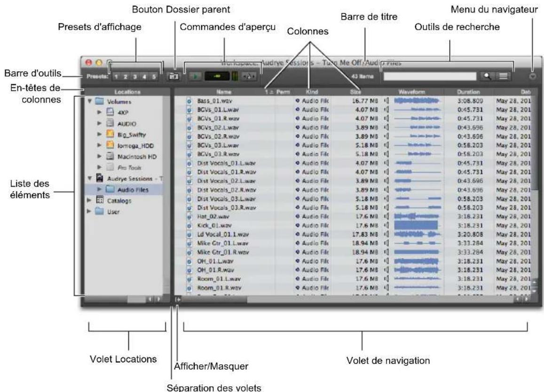The height and width of the screenshot is (392, 544).
Task: Click the User folder icon
Action: click(x=100, y=211)
